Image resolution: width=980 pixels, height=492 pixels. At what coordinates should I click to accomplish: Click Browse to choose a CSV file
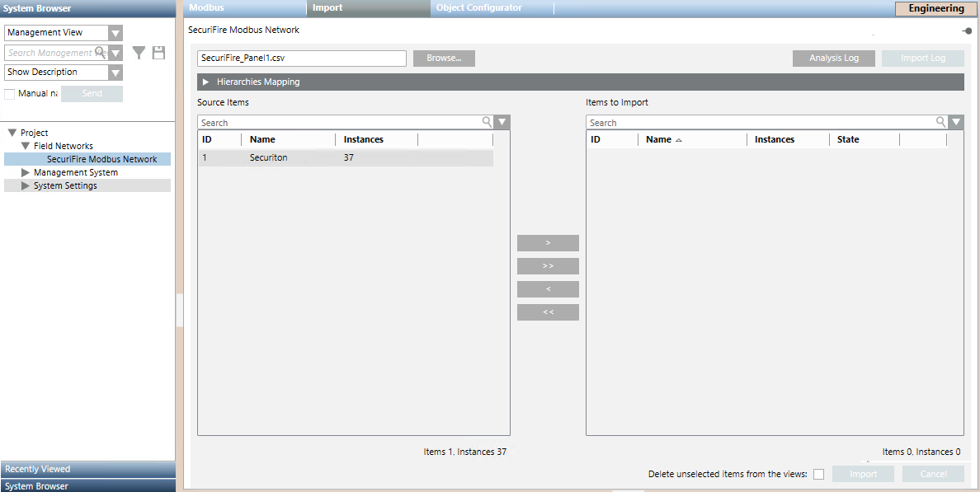tap(444, 58)
